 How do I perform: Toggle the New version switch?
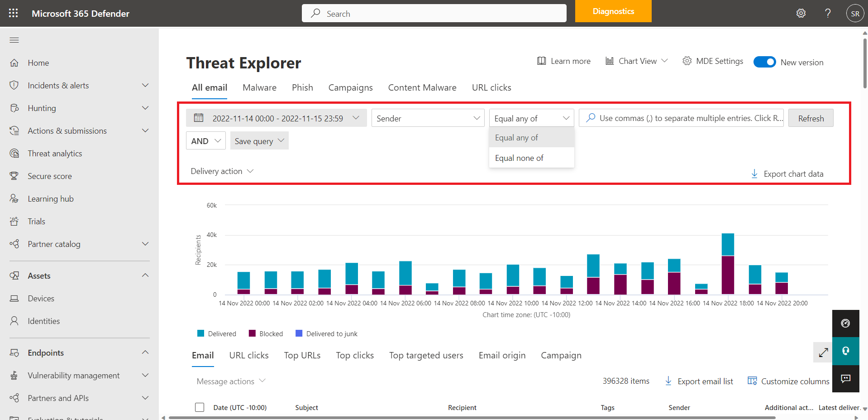pyautogui.click(x=764, y=62)
